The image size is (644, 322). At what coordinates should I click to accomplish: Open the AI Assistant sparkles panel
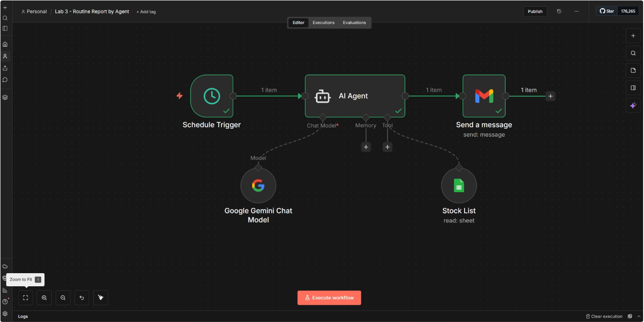(x=633, y=105)
